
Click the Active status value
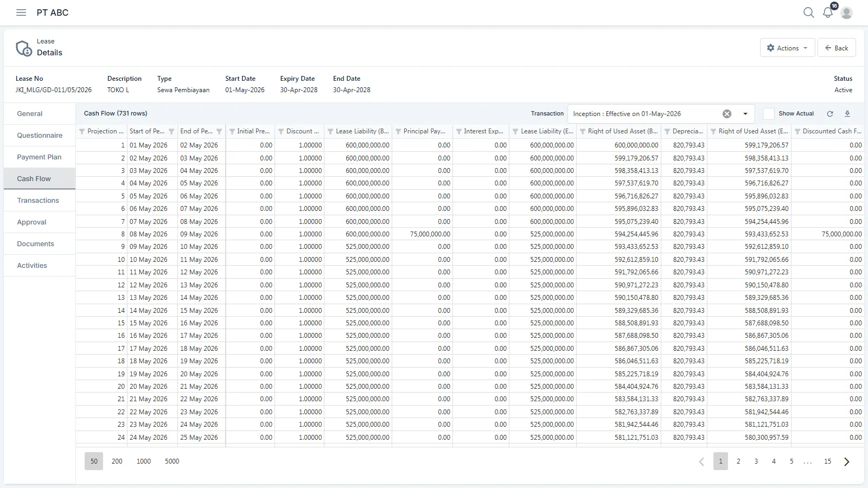(x=843, y=90)
